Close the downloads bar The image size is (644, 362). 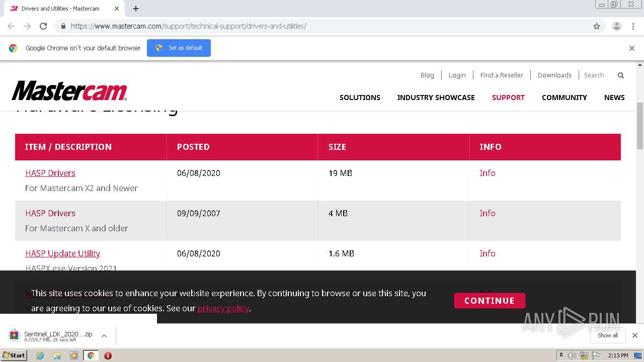click(x=635, y=335)
